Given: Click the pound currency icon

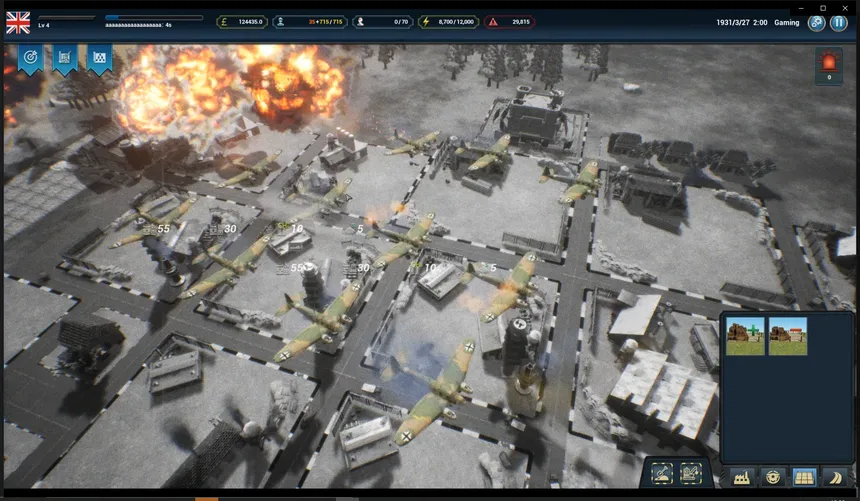Looking at the screenshot, I should coord(224,22).
